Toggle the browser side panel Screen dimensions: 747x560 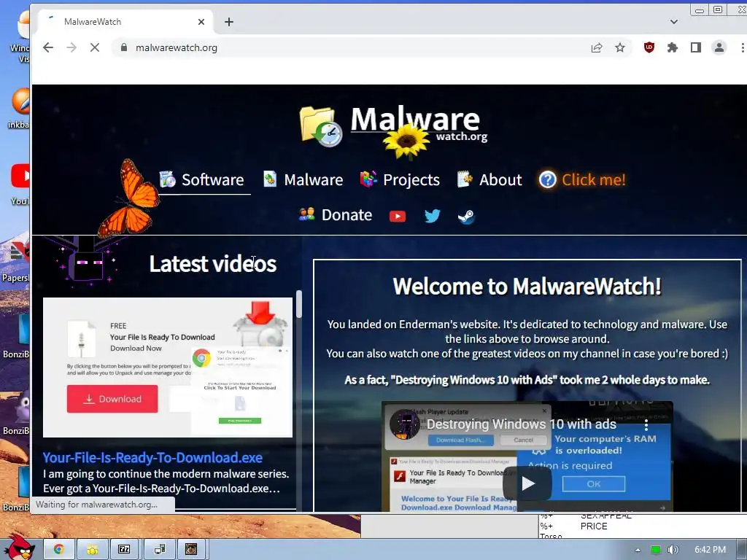[x=695, y=47]
